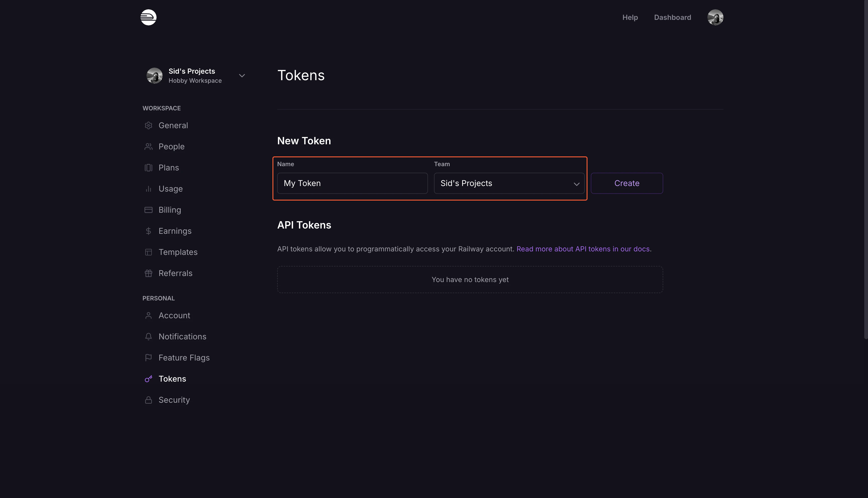Click the Create token button
This screenshot has width=868, height=498.
[x=627, y=183]
